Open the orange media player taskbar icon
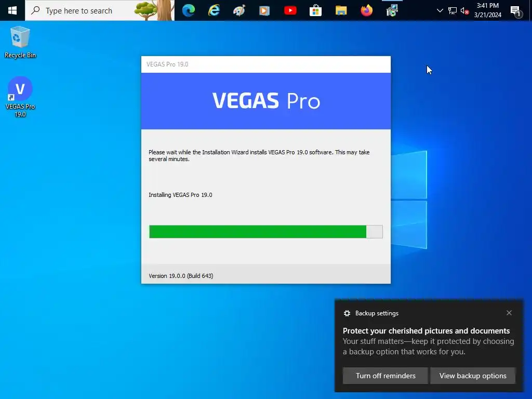This screenshot has height=399, width=532. coord(264,10)
